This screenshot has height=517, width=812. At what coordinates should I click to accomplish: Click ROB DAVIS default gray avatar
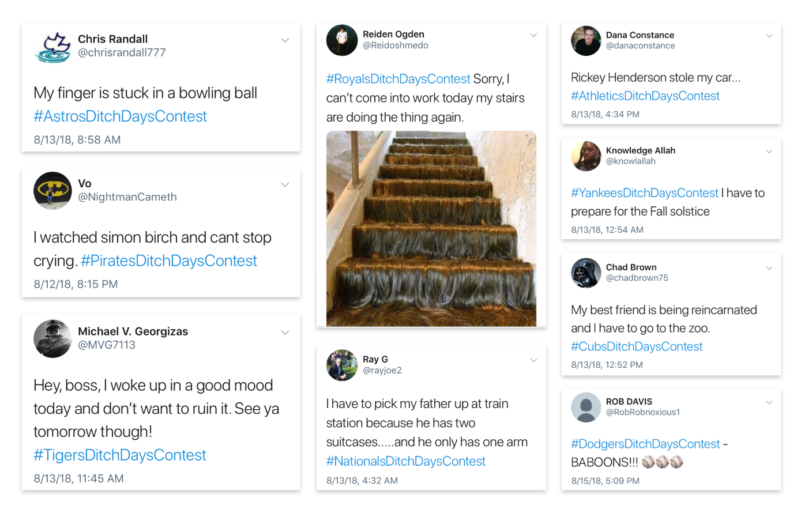[586, 407]
